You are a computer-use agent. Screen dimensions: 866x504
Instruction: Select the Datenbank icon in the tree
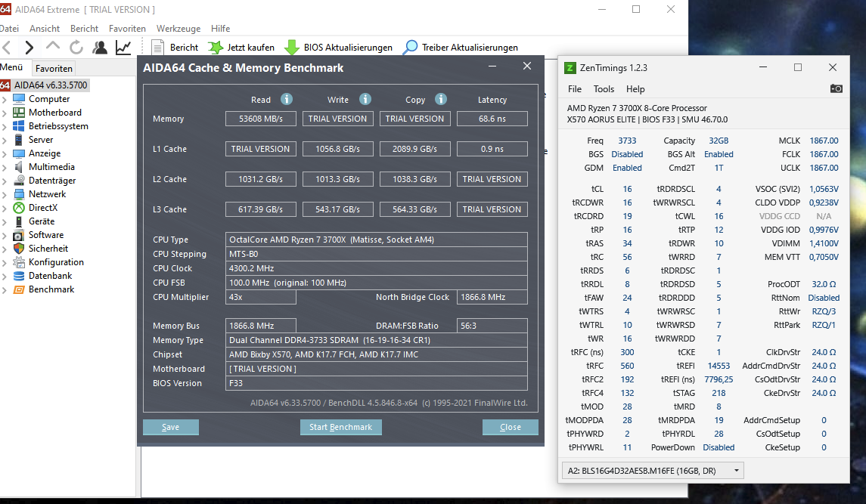point(19,276)
